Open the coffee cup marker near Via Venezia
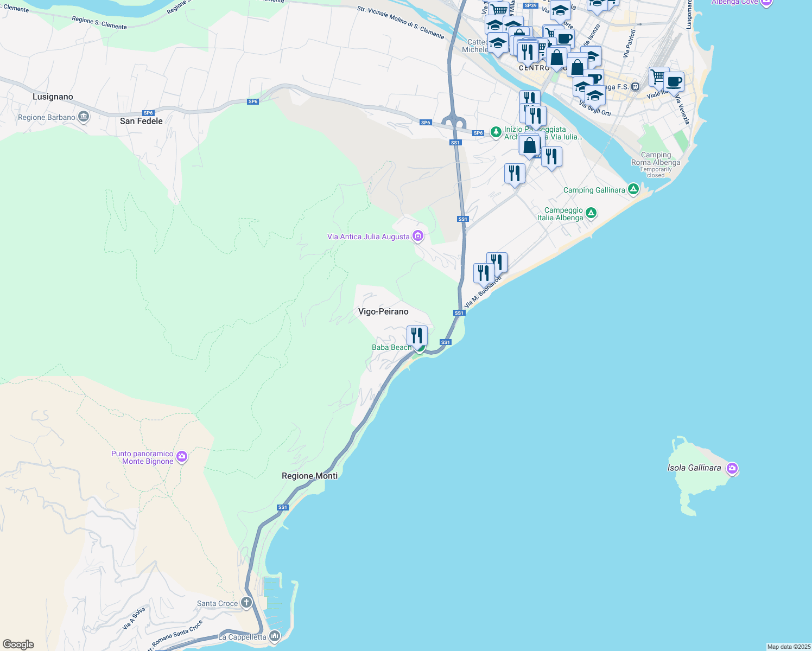The width and height of the screenshot is (812, 651). click(674, 82)
